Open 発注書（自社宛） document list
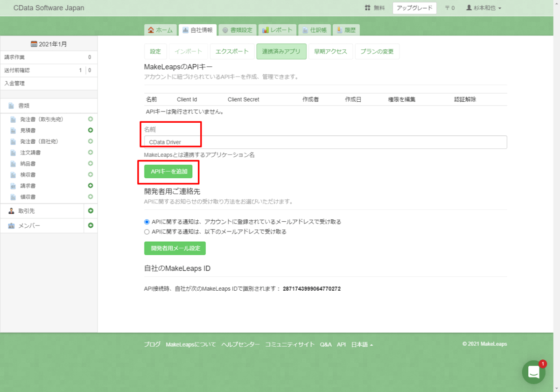Screen dimensions: 560x392 pos(39,141)
